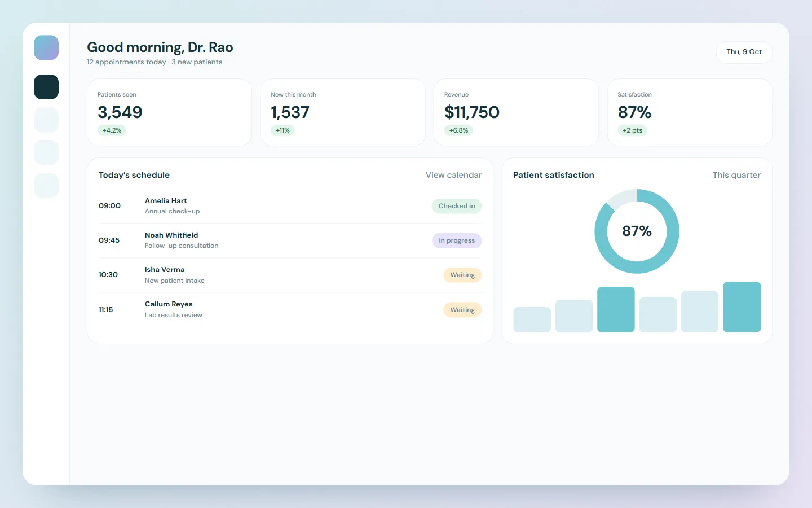The height and width of the screenshot is (508, 812).
Task: Click the 1,537 new this month value
Action: point(290,112)
